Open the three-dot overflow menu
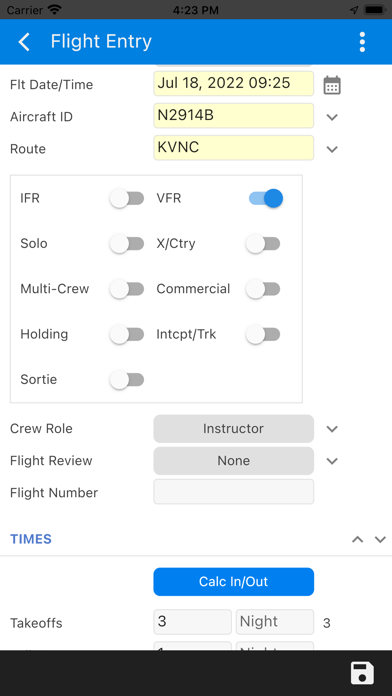This screenshot has width=392, height=696. click(362, 42)
